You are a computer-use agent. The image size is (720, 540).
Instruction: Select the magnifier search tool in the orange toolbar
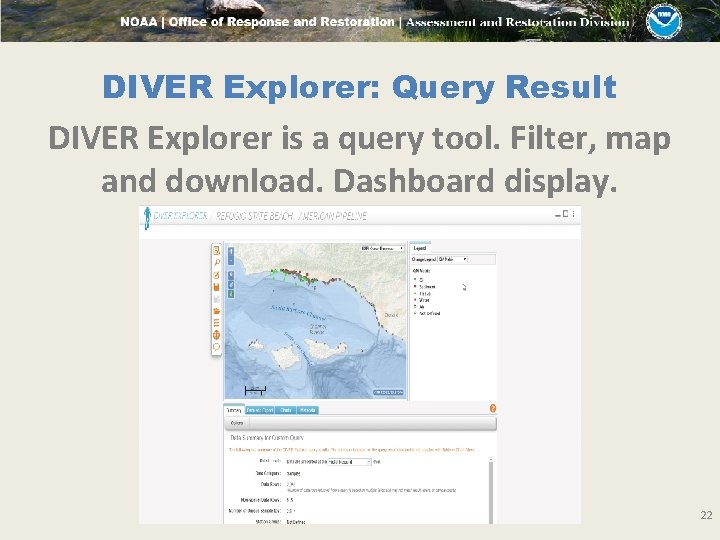point(216,263)
